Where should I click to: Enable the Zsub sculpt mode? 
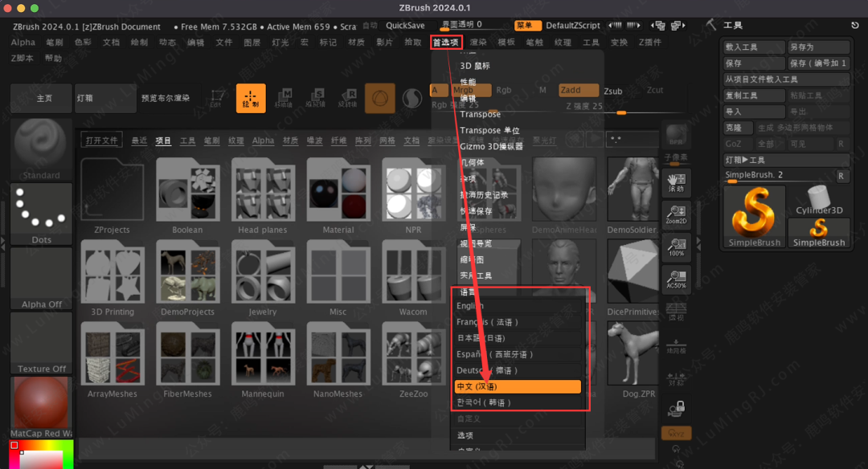tap(612, 91)
